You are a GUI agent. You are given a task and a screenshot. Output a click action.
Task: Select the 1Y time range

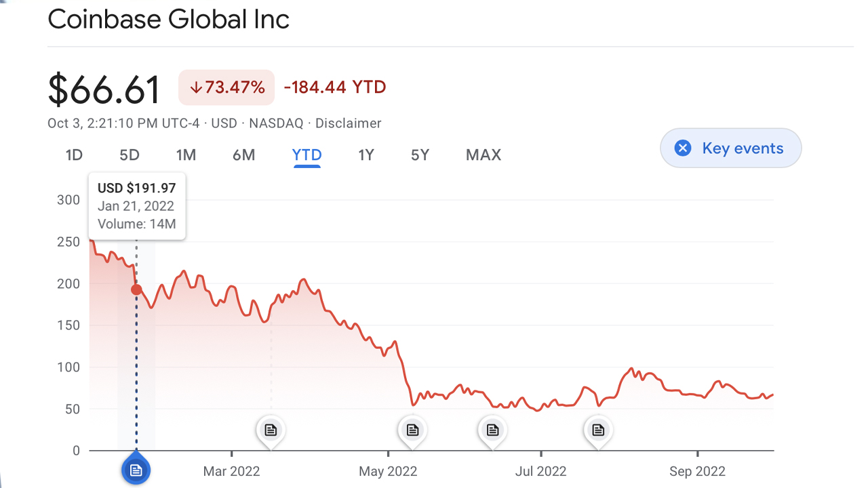tap(366, 155)
